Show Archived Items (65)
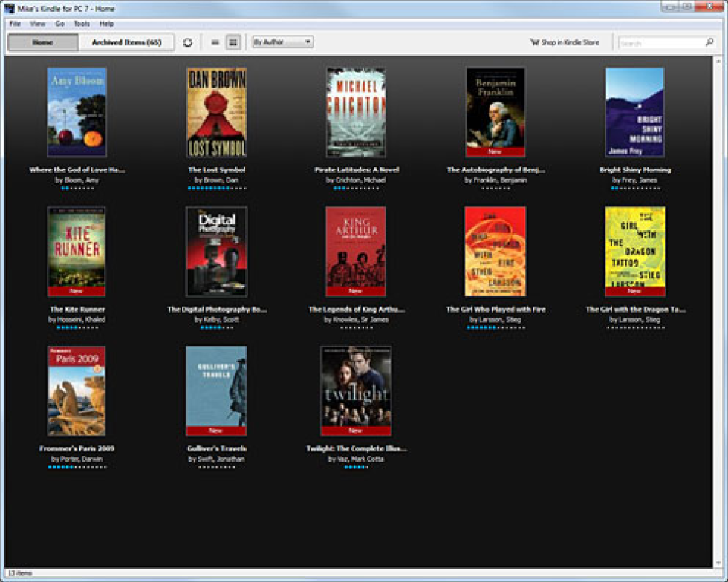The width and height of the screenshot is (728, 582). pyautogui.click(x=126, y=42)
